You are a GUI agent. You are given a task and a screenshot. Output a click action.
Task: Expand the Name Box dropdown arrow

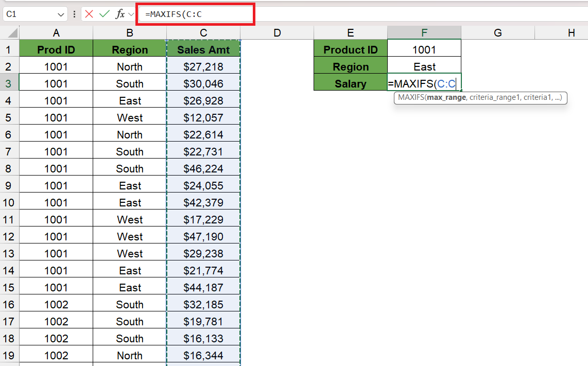tap(61, 14)
